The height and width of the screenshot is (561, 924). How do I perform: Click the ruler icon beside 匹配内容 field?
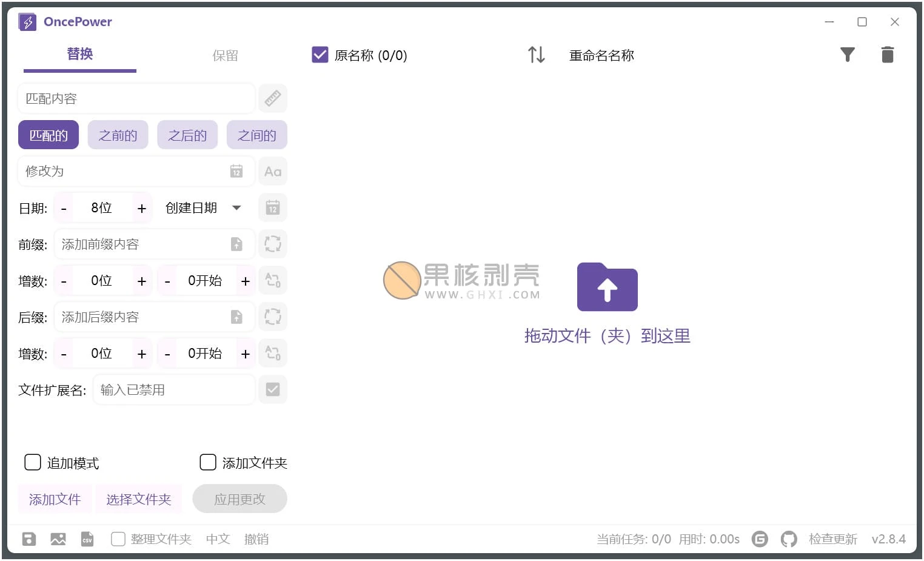click(x=273, y=98)
